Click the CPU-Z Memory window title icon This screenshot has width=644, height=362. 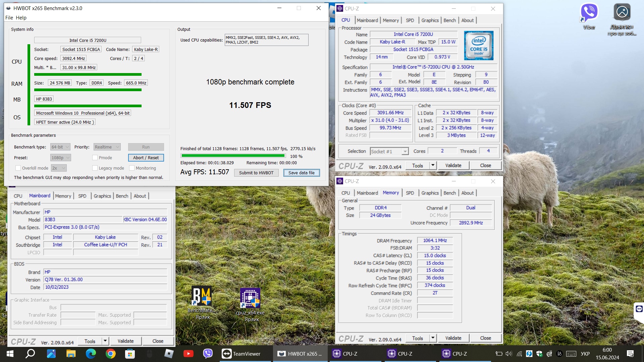click(x=340, y=181)
